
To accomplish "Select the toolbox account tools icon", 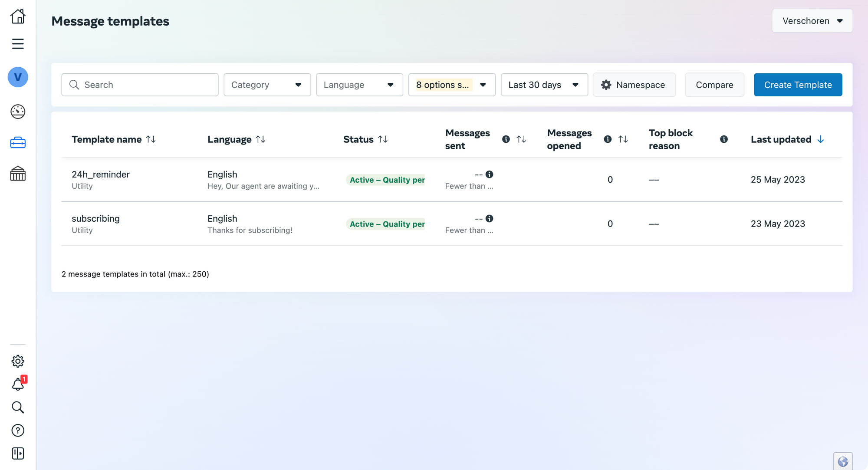I will (x=18, y=143).
